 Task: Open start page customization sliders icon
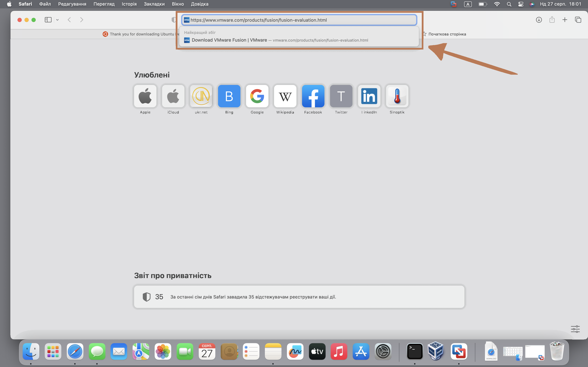point(575,329)
